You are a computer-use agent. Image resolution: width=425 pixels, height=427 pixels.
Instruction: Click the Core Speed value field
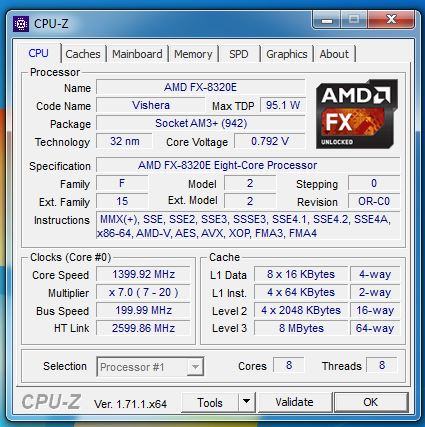[x=143, y=274]
